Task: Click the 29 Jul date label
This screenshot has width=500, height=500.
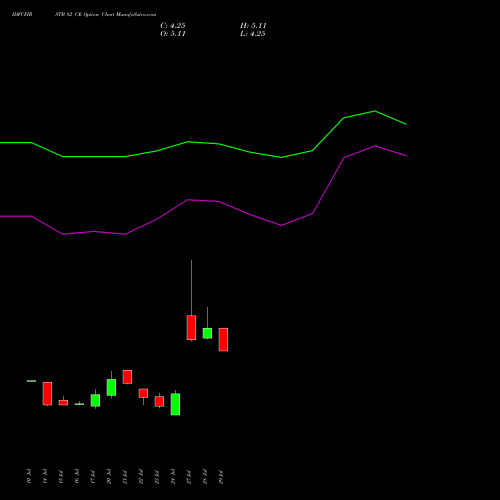Action: tap(221, 477)
